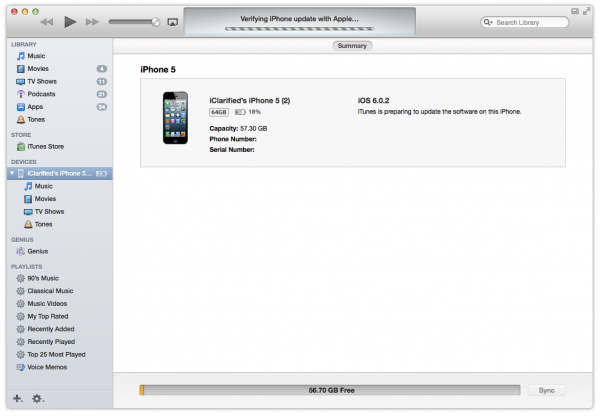Go back to the previous track

click(46, 21)
